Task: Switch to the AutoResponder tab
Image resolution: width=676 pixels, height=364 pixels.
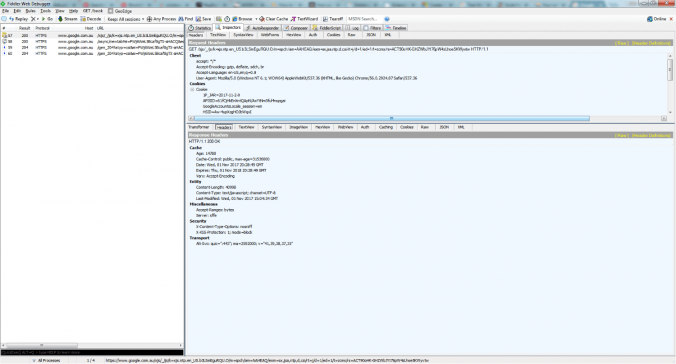Action: 263,28
